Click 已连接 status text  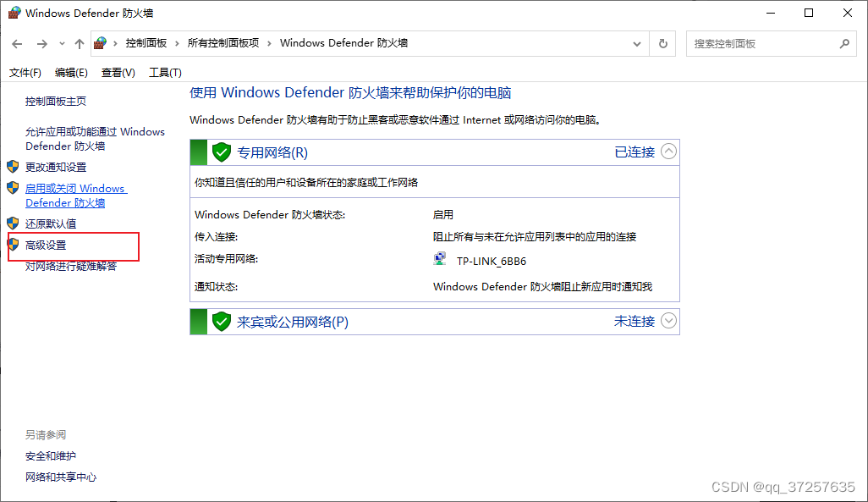[x=635, y=152]
